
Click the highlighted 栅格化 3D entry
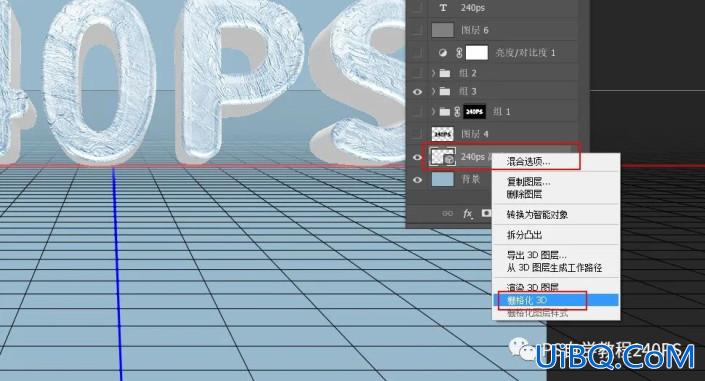tap(556, 300)
